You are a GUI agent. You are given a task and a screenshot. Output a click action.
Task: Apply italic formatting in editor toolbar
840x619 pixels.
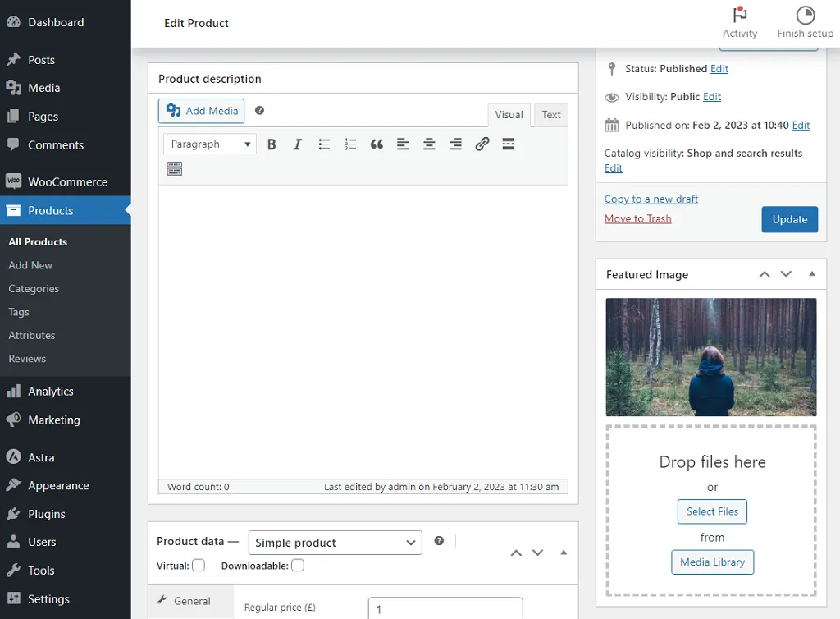pyautogui.click(x=298, y=144)
